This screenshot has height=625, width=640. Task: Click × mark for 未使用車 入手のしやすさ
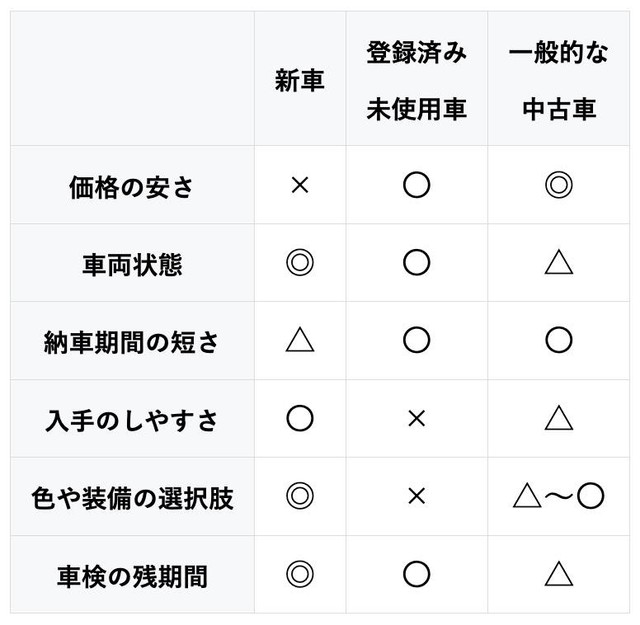point(416,418)
